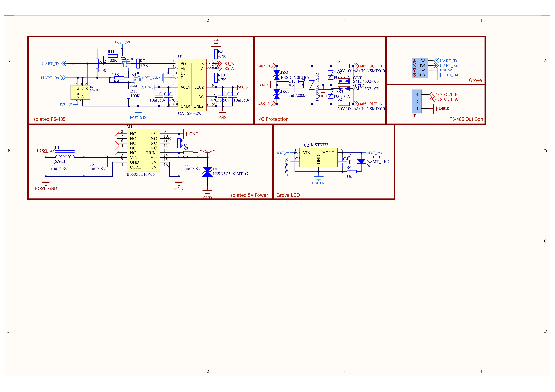Select capacitor C3 in Grove LDO
Viewport: 555px width, 392px height.
pyautogui.click(x=295, y=162)
